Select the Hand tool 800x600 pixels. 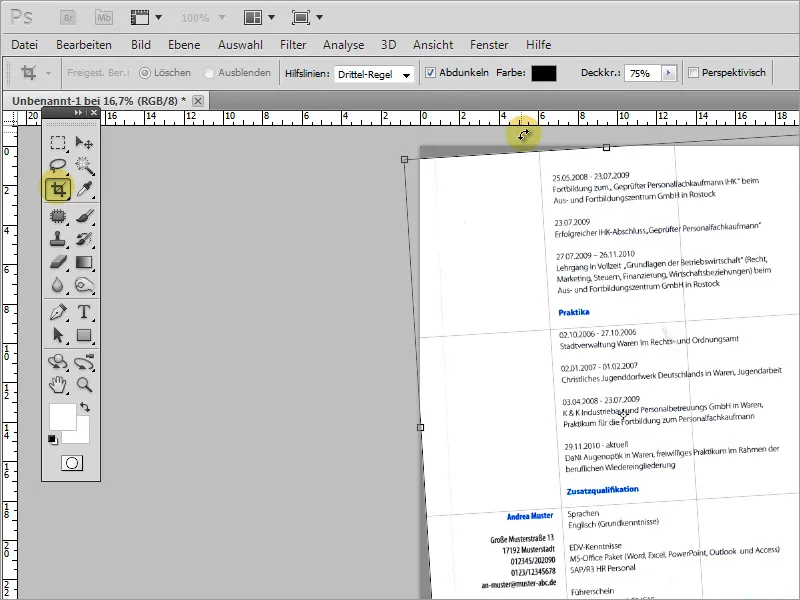pyautogui.click(x=58, y=385)
